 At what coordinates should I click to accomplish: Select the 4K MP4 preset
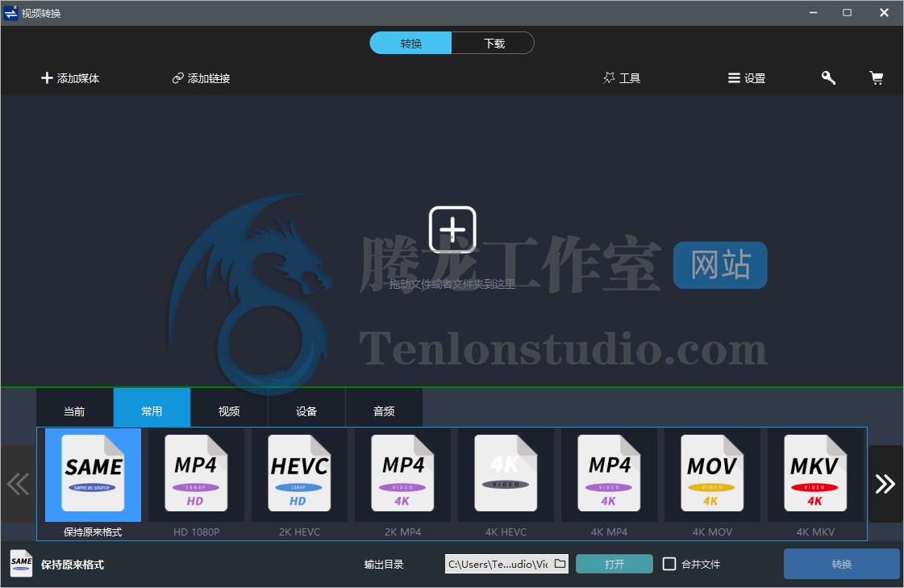coord(609,483)
